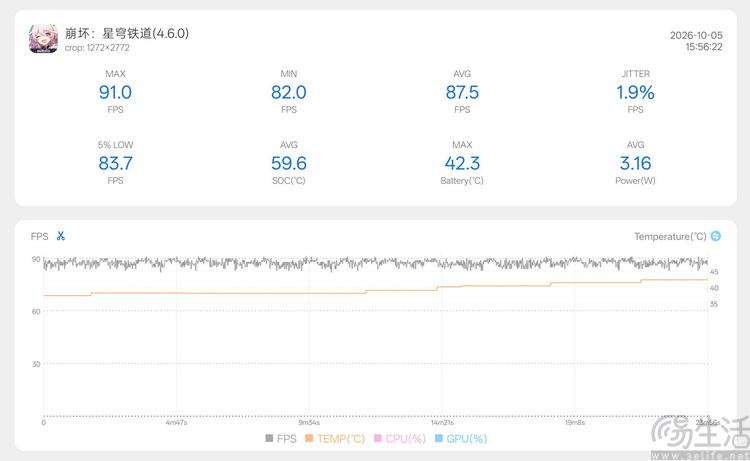This screenshot has height=461, width=750.
Task: Click the SOC(°C) label
Action: coord(288,181)
